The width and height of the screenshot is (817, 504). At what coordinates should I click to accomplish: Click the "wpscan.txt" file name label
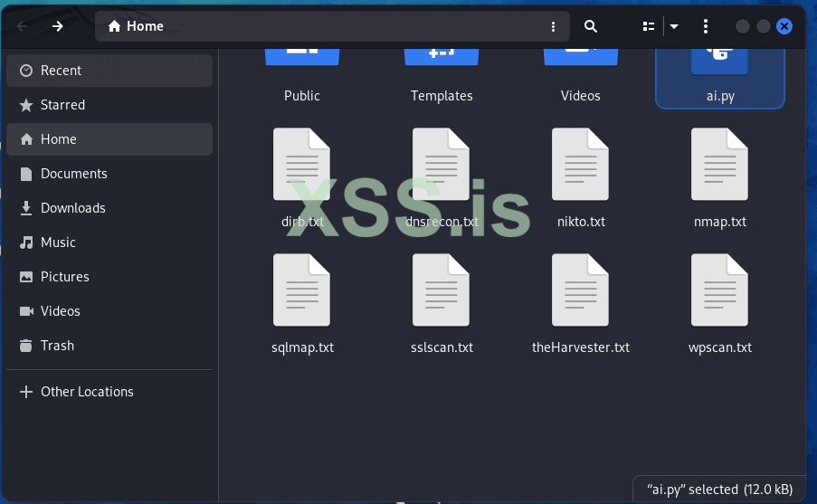pyautogui.click(x=720, y=347)
